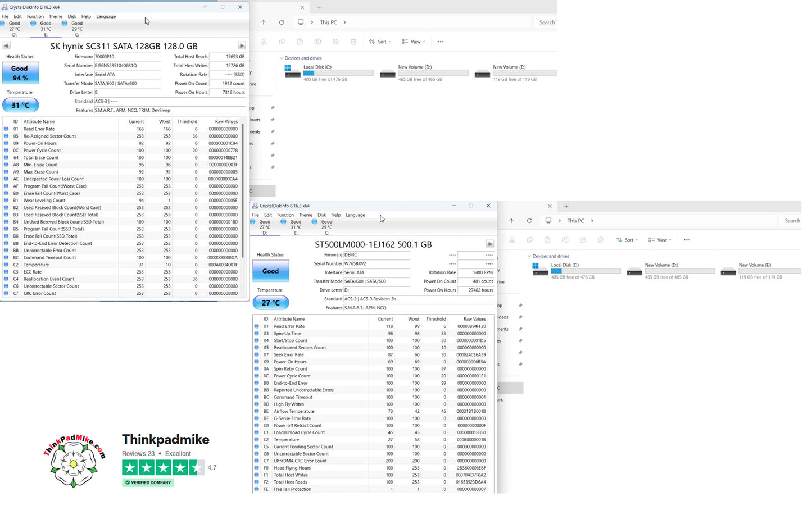Add new tab in Explorer beside SK hynix window
812x510 pixels.
tap(319, 8)
